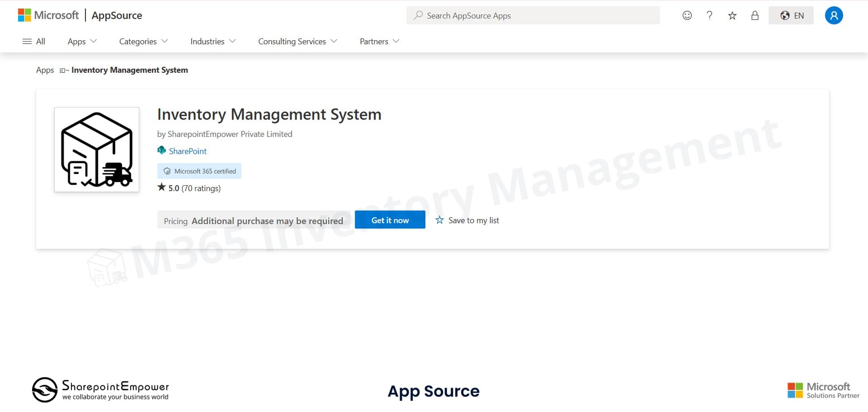This screenshot has height=412, width=868.
Task: Open the user account avatar
Action: (834, 15)
